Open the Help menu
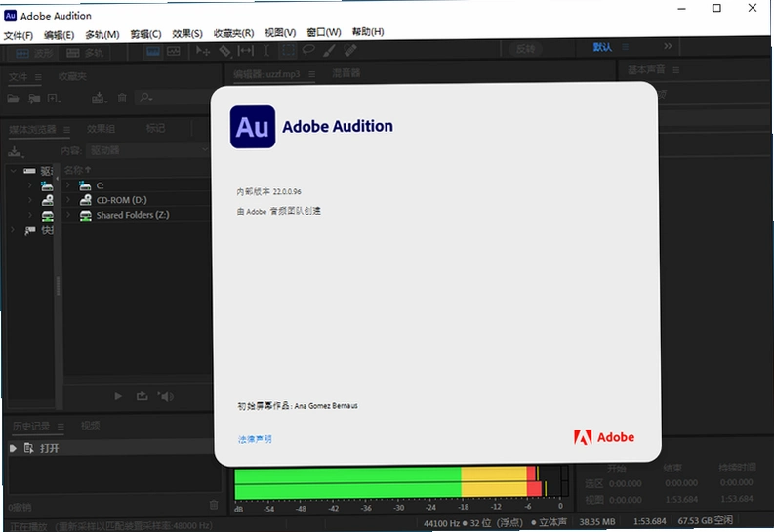Viewport: 774px width, 532px height. pos(368,31)
